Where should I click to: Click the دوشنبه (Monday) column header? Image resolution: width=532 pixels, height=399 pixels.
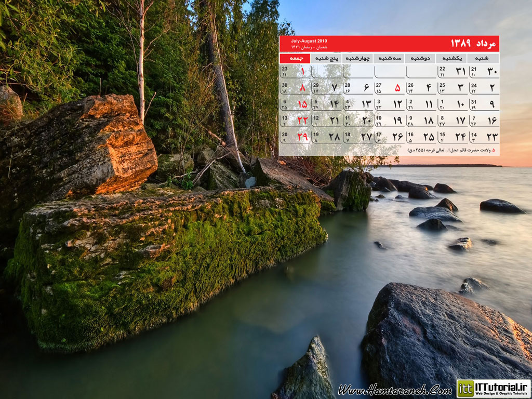[420, 58]
